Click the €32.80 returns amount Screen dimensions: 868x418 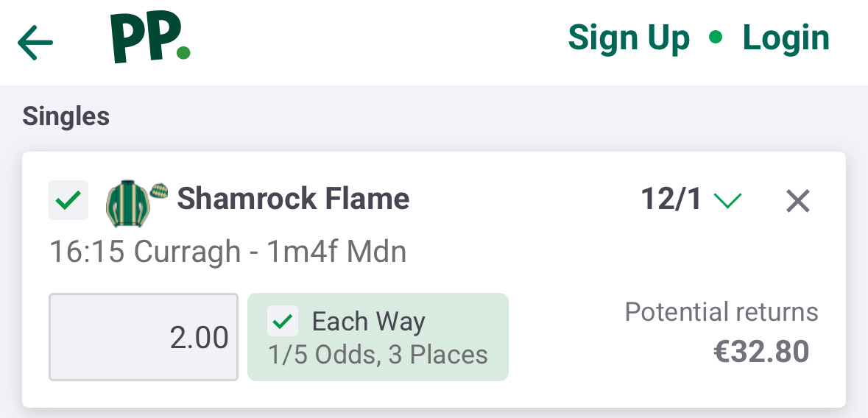pos(761,352)
